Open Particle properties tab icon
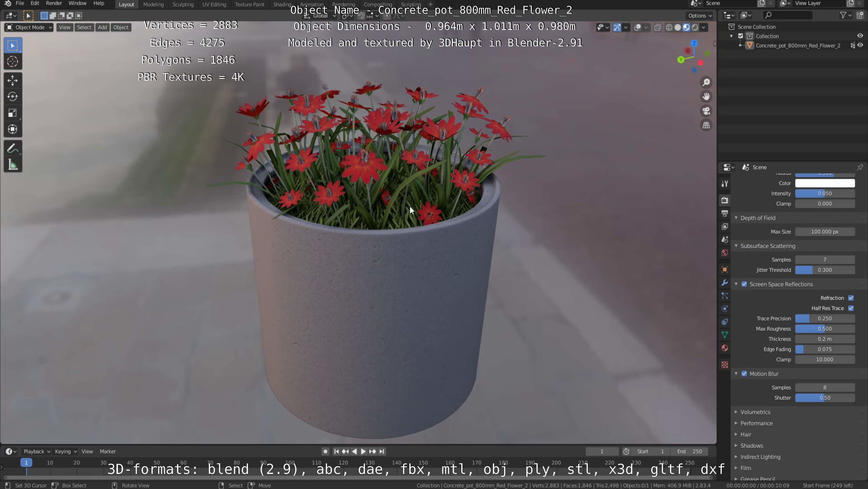Screen dimensions: 868x489 click(725, 296)
